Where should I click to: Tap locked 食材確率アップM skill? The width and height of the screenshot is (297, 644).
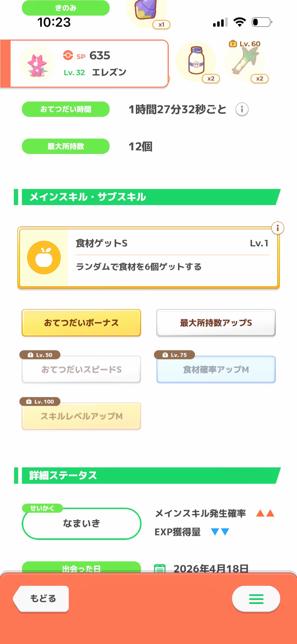(216, 369)
